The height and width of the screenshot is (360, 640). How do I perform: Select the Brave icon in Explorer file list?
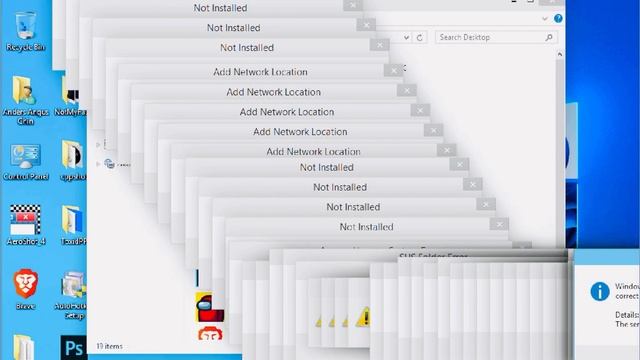point(210,333)
